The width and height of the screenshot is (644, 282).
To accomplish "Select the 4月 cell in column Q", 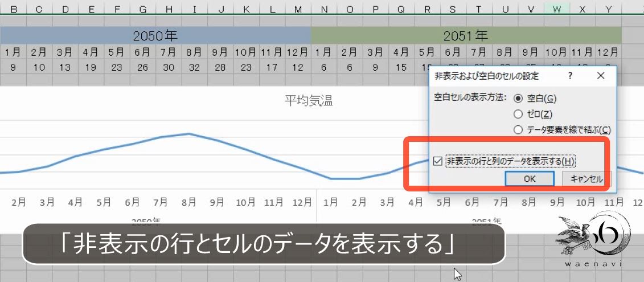I will 401,52.
